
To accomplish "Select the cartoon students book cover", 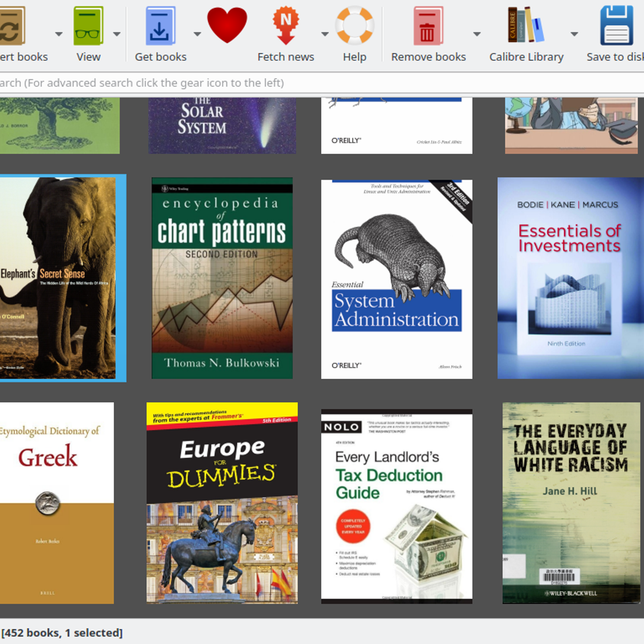I will (x=571, y=126).
